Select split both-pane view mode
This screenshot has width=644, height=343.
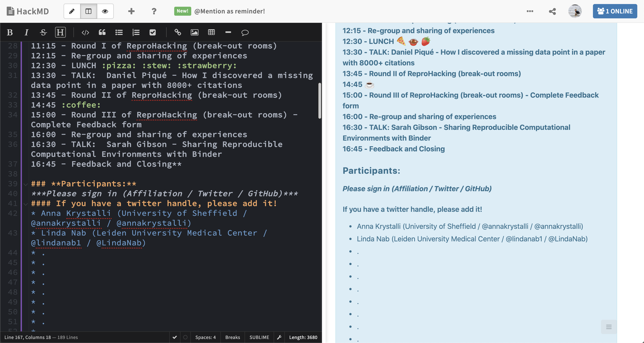88,11
